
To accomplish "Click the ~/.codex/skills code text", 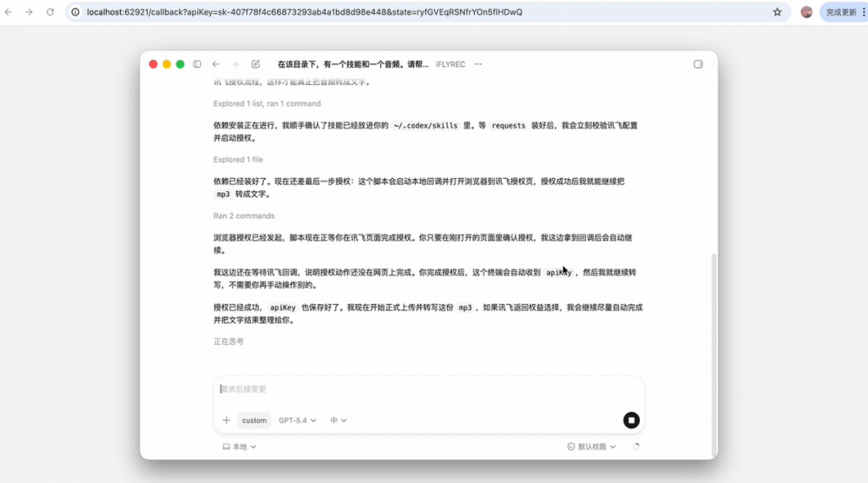I will click(425, 126).
